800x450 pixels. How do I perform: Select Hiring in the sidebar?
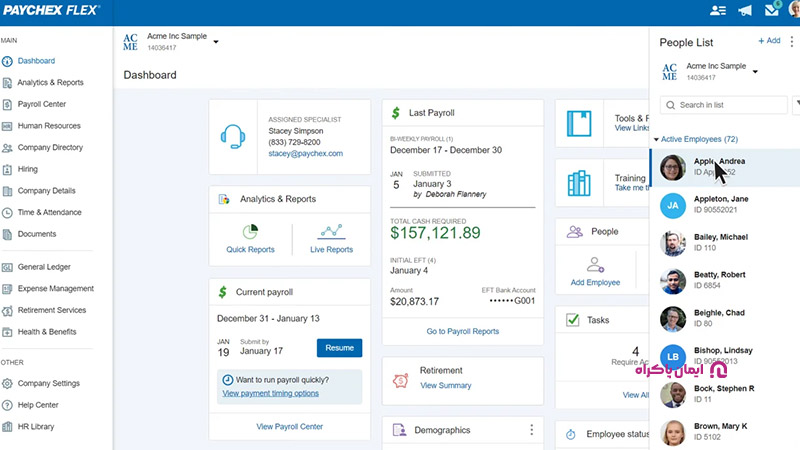click(x=28, y=169)
